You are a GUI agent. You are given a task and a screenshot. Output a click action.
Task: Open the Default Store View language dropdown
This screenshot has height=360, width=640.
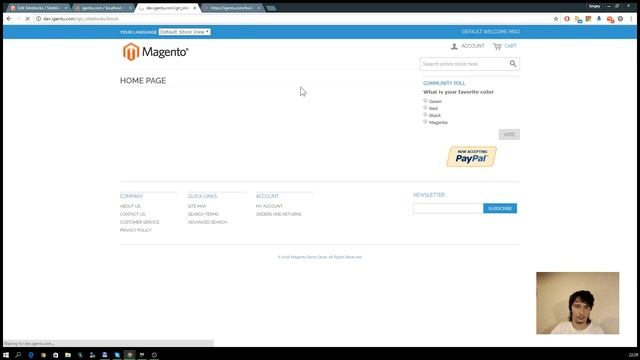(184, 32)
